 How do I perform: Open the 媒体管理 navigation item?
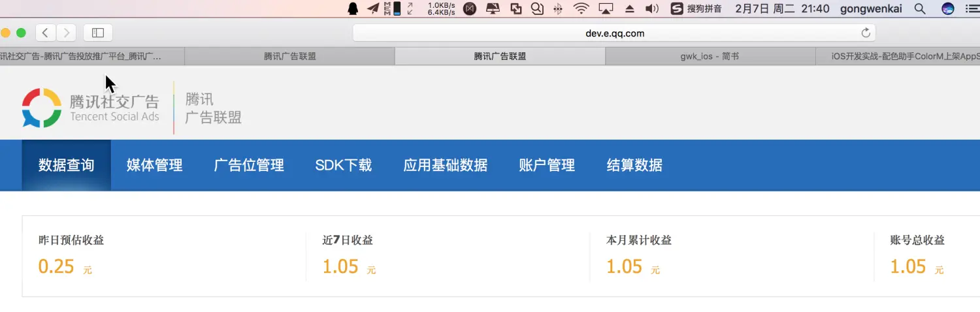[x=155, y=165]
